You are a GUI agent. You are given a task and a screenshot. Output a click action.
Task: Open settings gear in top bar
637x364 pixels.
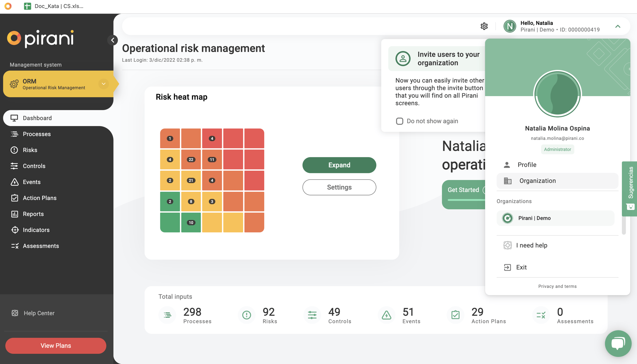pos(484,26)
